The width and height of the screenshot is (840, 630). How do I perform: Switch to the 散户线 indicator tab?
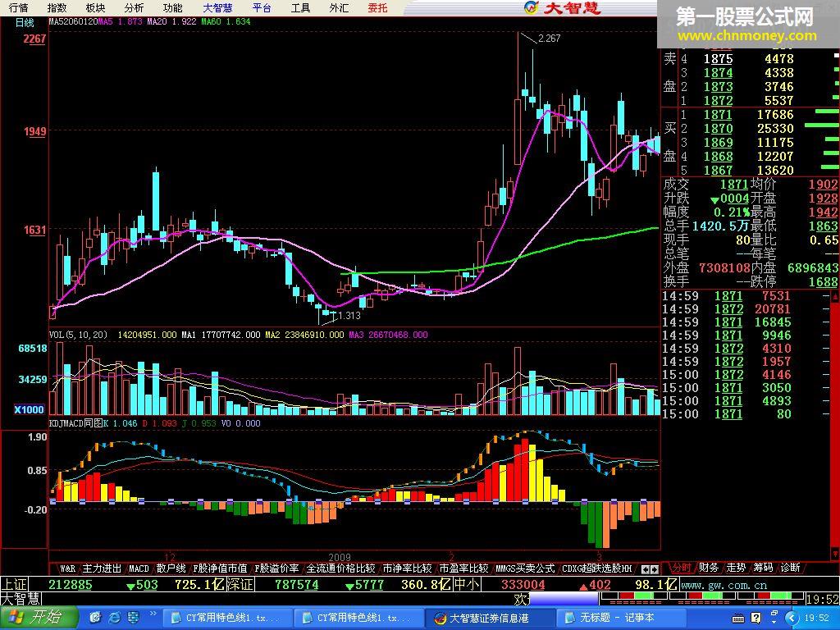tap(171, 568)
